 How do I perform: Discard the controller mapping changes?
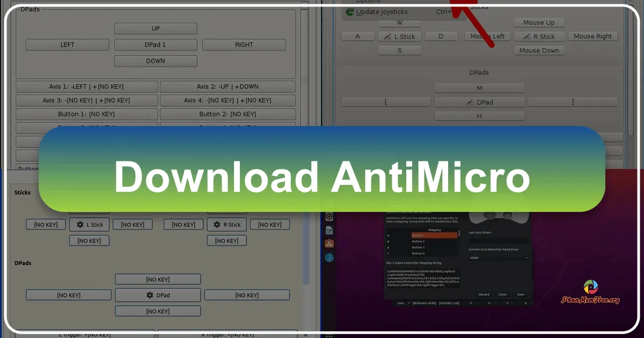tap(484, 295)
